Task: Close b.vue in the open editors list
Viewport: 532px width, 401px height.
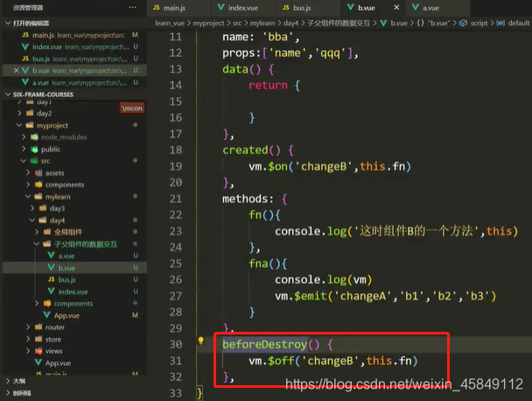Action: pos(16,71)
